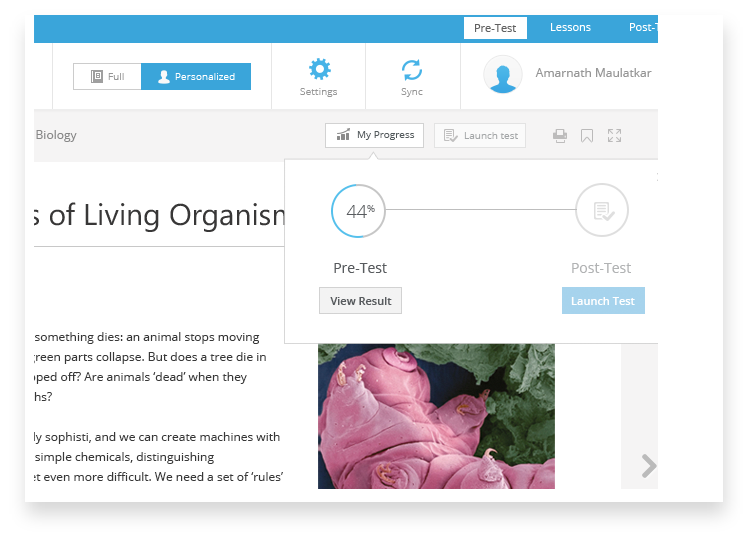Switch to the Pre-Test tab

(495, 28)
